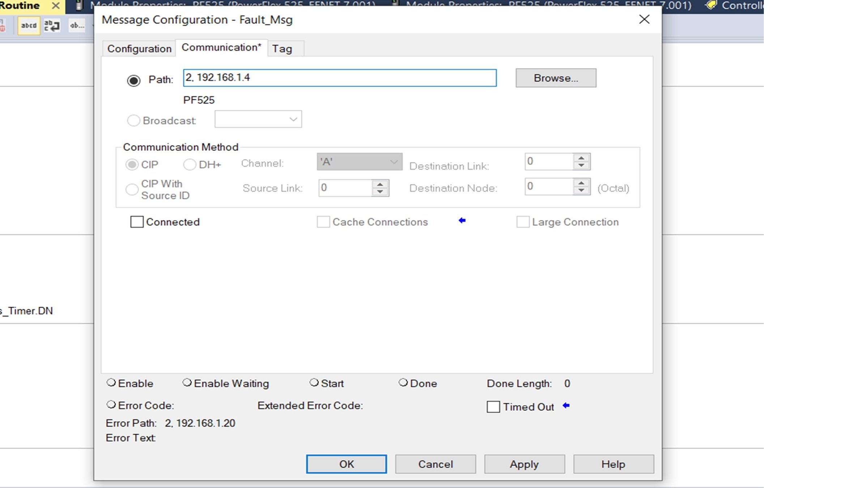Enable the Large Connection checkbox
The height and width of the screenshot is (488, 868).
coord(523,222)
